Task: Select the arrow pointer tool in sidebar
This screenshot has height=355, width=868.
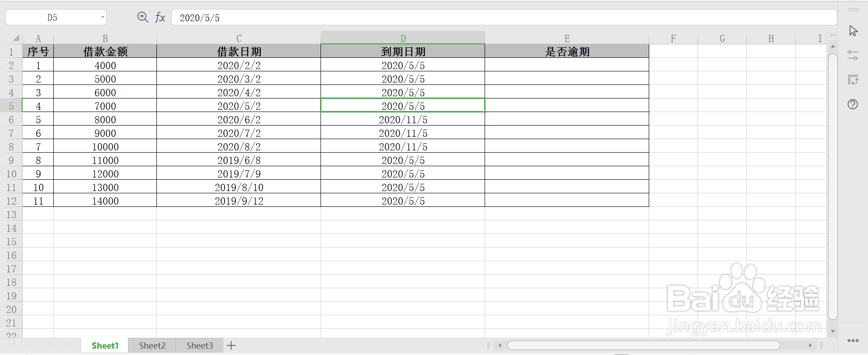Action: (853, 31)
